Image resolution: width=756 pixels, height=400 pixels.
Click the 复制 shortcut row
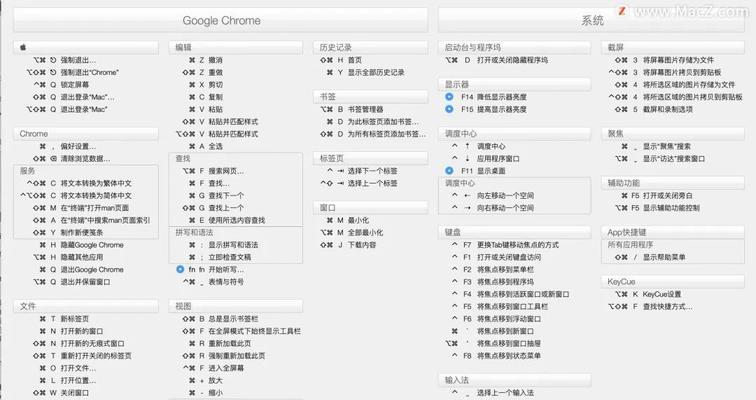pyautogui.click(x=206, y=97)
